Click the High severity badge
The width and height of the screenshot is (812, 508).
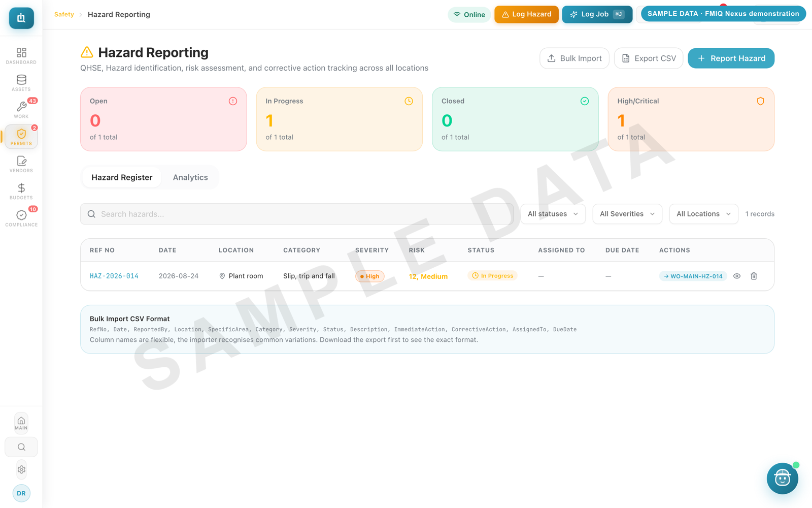[370, 276]
